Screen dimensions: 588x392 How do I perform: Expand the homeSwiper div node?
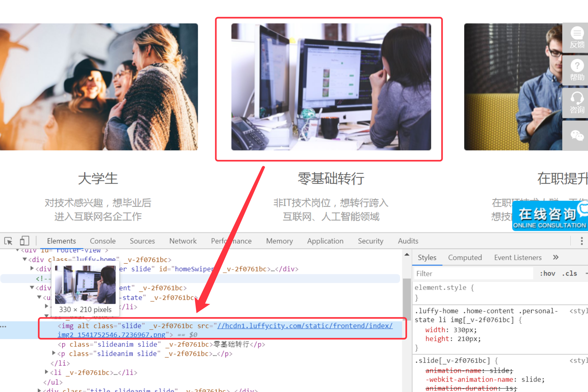32,268
